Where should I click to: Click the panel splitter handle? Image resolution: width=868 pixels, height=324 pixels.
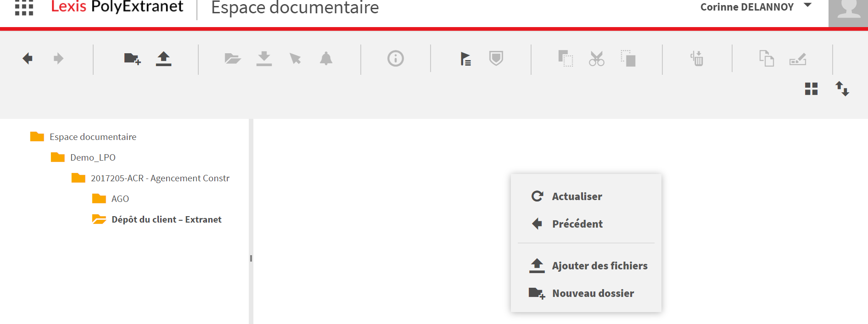(x=251, y=258)
